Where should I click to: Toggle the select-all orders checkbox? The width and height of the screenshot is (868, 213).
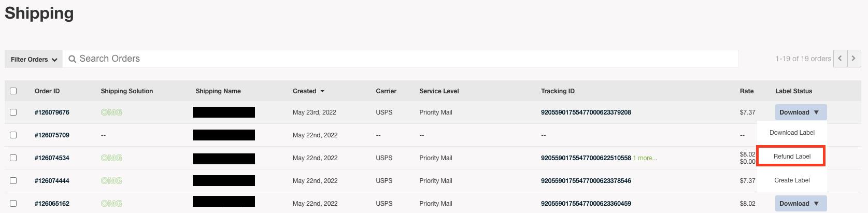coord(13,91)
